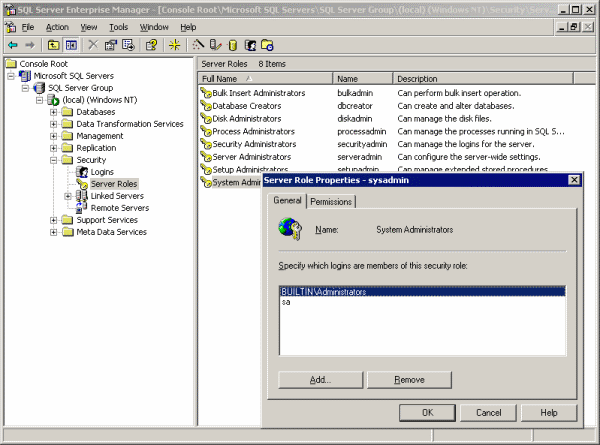Click the Logins tree node icon
Image resolution: width=600 pixels, height=445 pixels.
(82, 172)
